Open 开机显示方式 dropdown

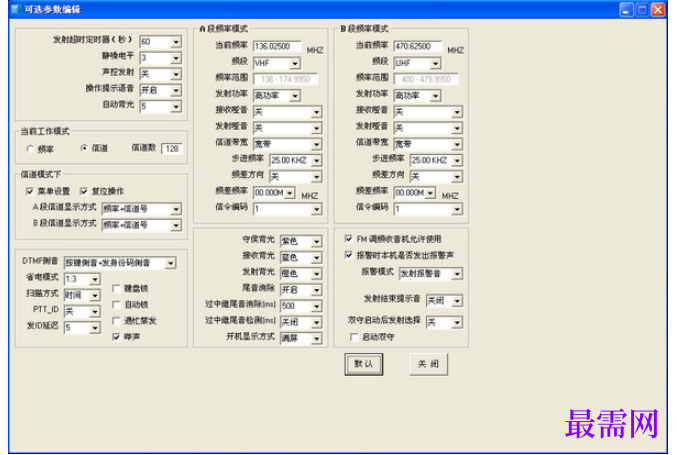[x=301, y=338]
